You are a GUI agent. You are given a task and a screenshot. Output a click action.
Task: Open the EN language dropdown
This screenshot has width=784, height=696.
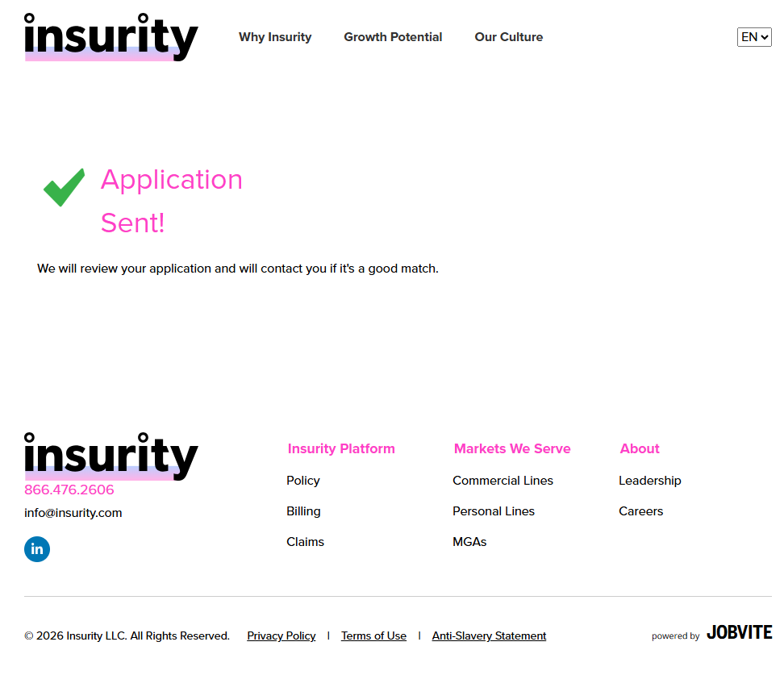[x=754, y=37]
